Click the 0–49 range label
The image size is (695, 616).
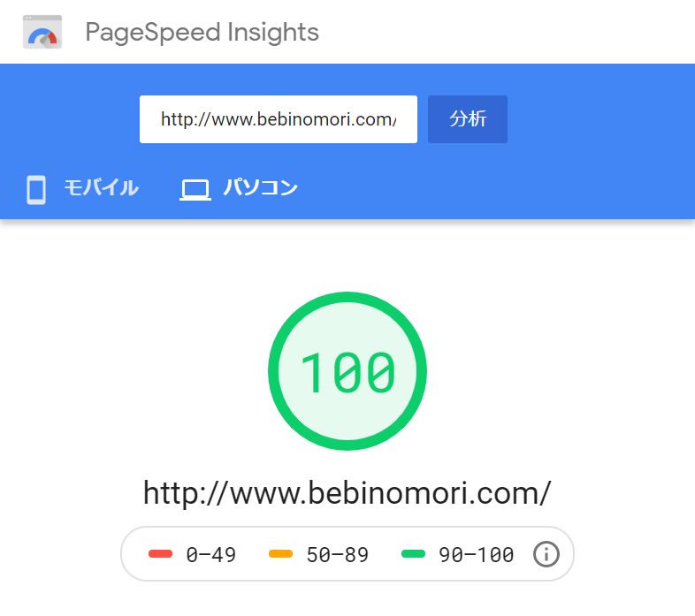coord(211,554)
